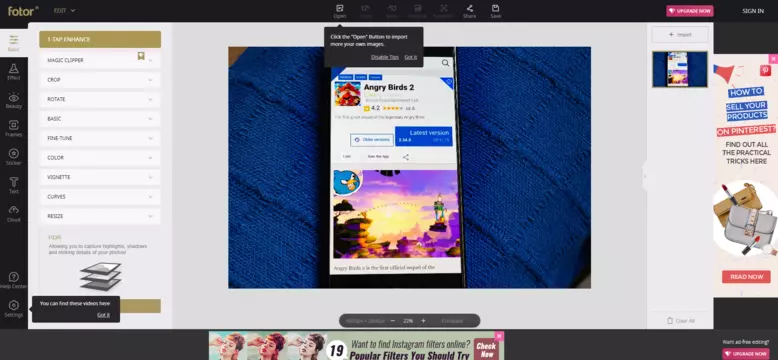778x360 pixels.
Task: Open the EDIT mode dropdown
Action: [x=65, y=10]
